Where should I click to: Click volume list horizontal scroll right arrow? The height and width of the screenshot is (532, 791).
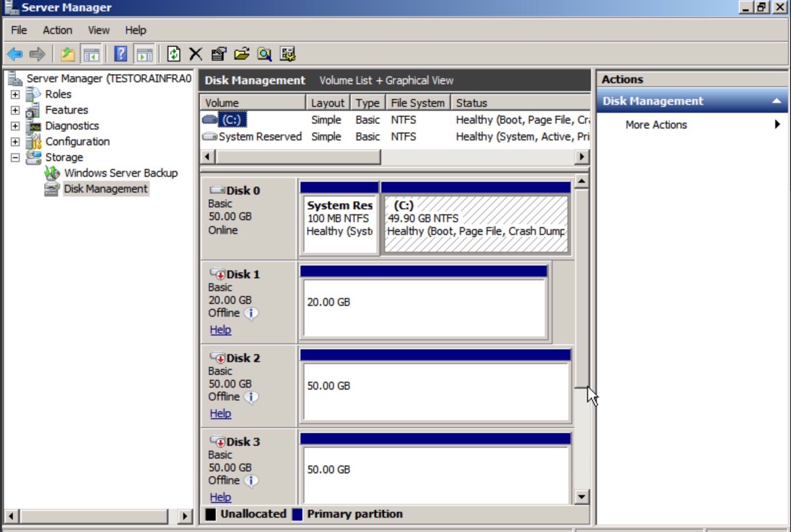[582, 157]
